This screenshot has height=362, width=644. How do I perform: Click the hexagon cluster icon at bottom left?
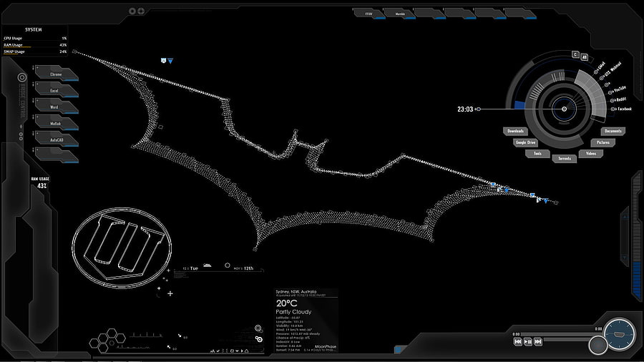(x=107, y=341)
